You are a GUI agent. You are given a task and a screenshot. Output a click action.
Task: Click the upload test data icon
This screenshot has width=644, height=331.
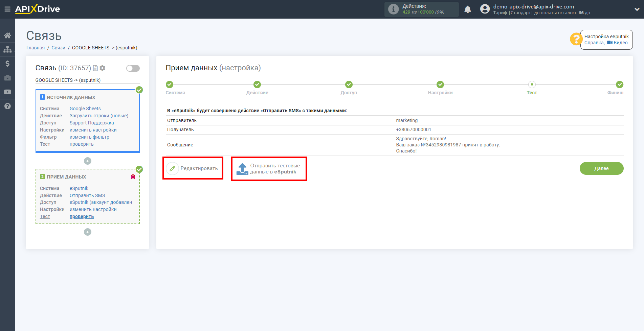click(x=242, y=169)
